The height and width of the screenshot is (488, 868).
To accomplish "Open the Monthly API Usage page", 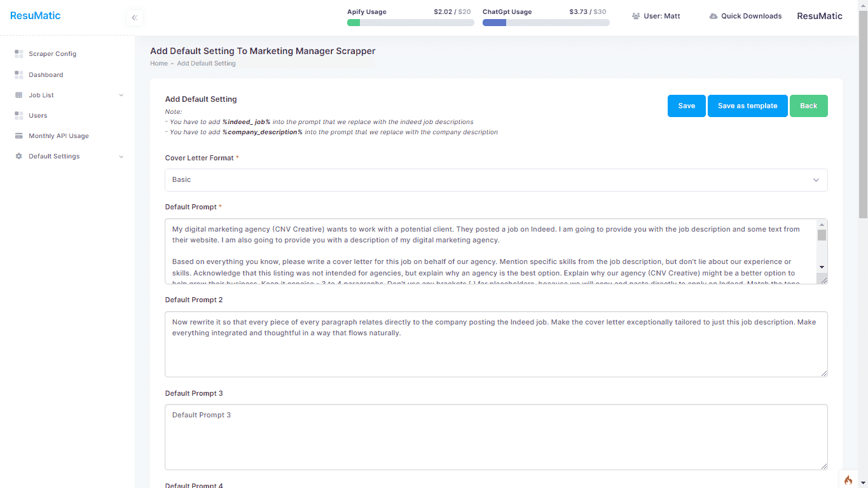I will 59,136.
